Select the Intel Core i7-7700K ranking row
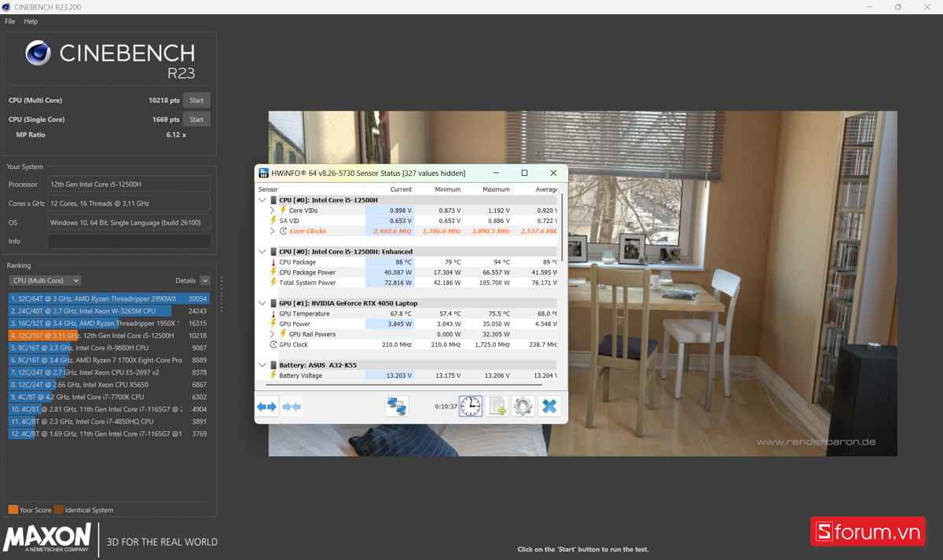 click(108, 397)
